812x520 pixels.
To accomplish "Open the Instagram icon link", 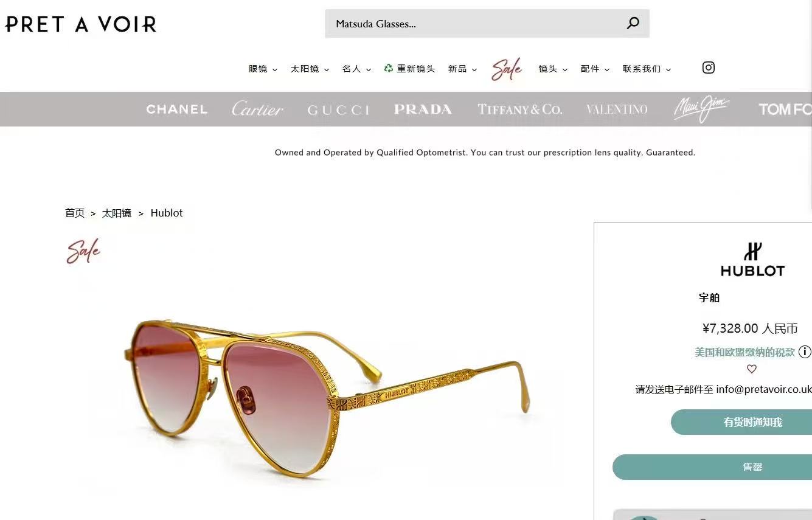I will [x=709, y=68].
